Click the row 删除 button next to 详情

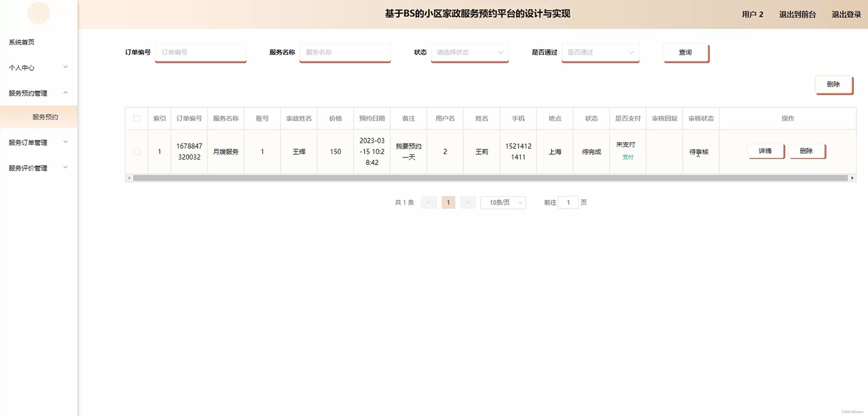pos(807,151)
